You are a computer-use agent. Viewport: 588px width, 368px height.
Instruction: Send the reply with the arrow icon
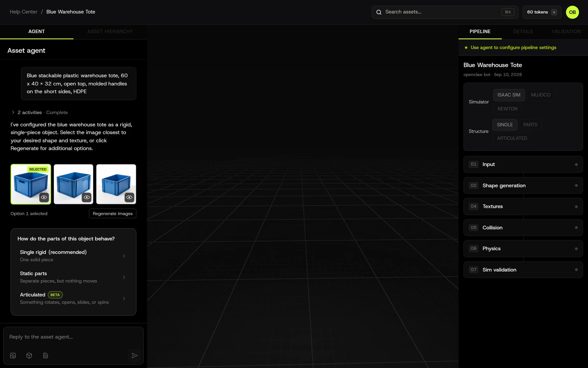134,355
